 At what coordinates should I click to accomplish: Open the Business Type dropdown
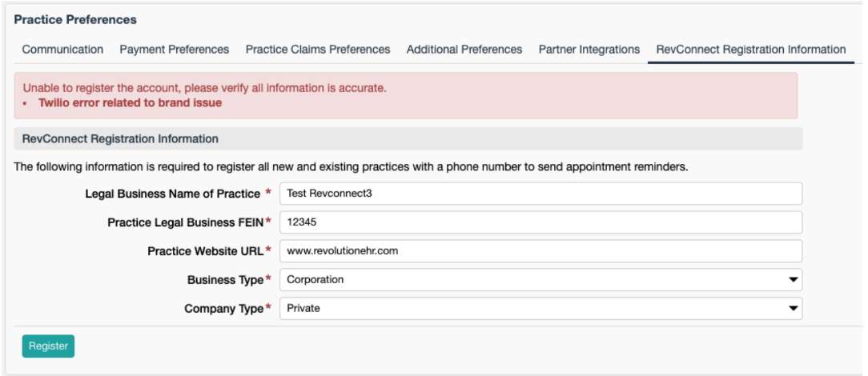[x=540, y=280]
